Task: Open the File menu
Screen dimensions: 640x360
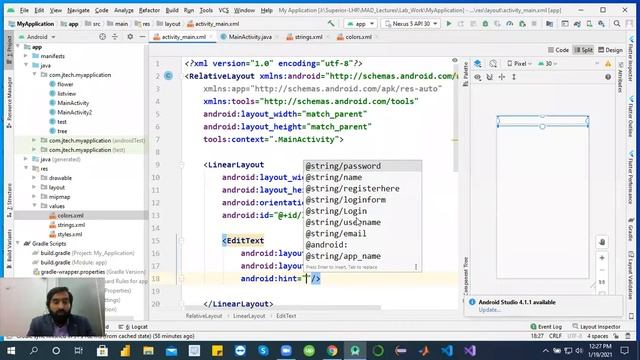Action: click(x=24, y=10)
